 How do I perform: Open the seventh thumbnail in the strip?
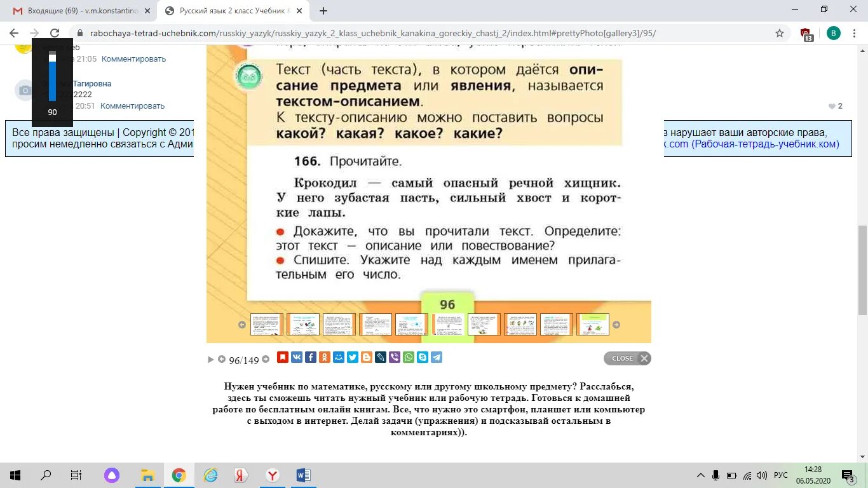[x=484, y=324]
